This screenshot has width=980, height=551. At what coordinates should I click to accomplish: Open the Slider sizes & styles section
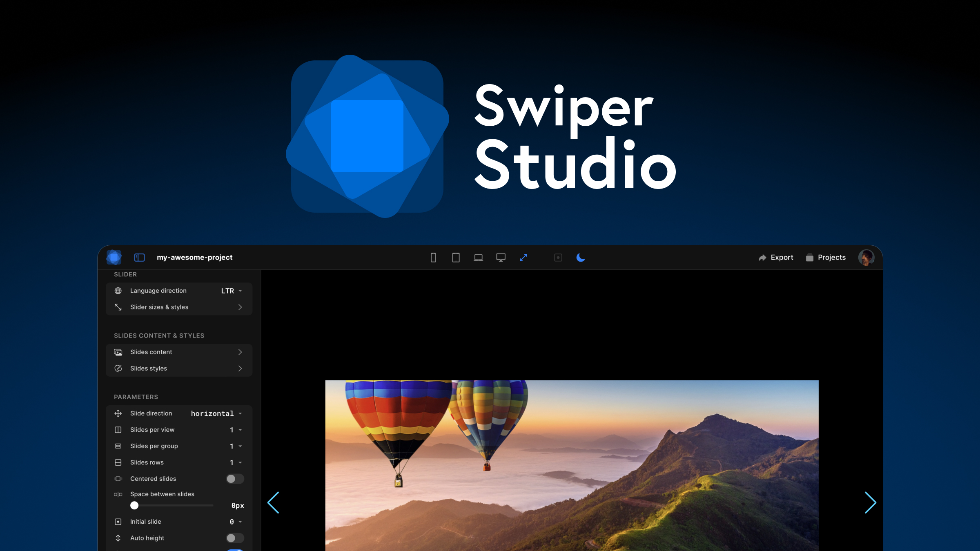(179, 307)
